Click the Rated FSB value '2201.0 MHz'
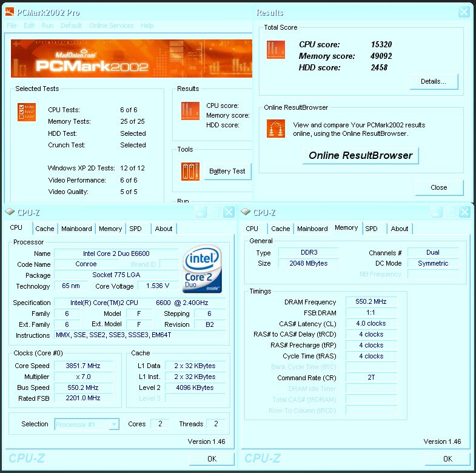The image size is (476, 473). (84, 398)
